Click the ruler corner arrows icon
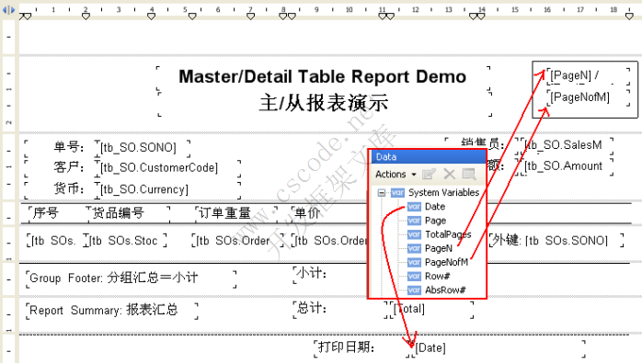 coord(8,9)
